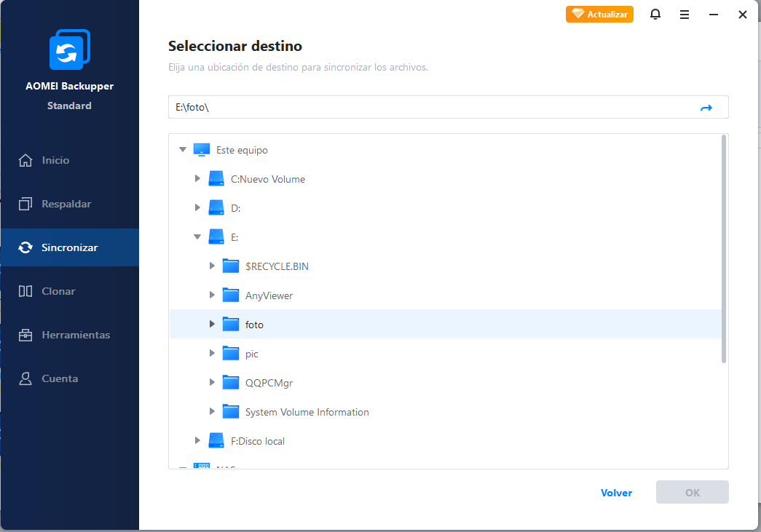The width and height of the screenshot is (761, 532).
Task: Go to Herramientas in the sidebar
Action: coord(76,335)
